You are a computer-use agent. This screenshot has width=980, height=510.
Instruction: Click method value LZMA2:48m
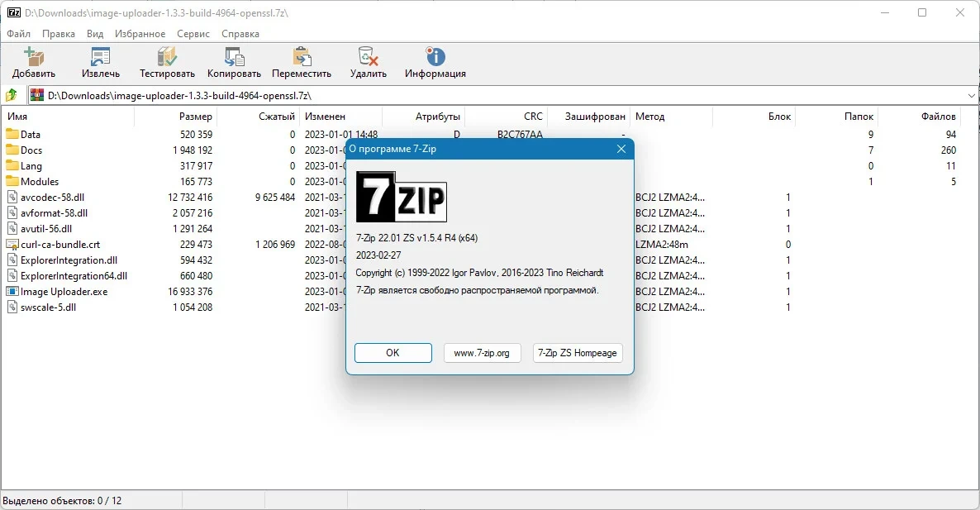coord(662,245)
